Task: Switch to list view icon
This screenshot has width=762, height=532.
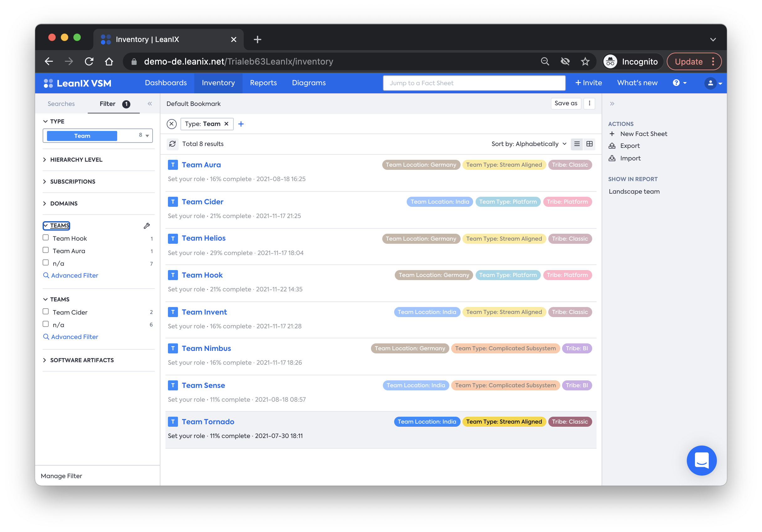Action: click(x=577, y=144)
